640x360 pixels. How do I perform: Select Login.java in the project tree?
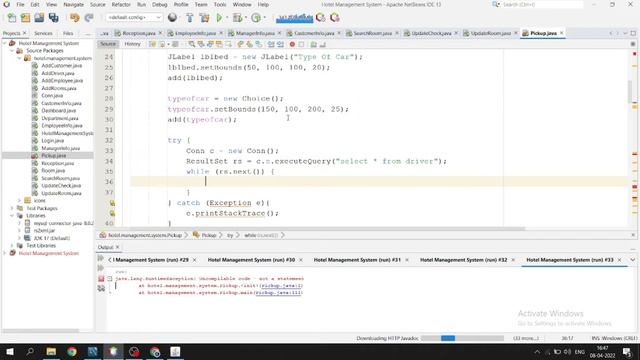pos(52,140)
